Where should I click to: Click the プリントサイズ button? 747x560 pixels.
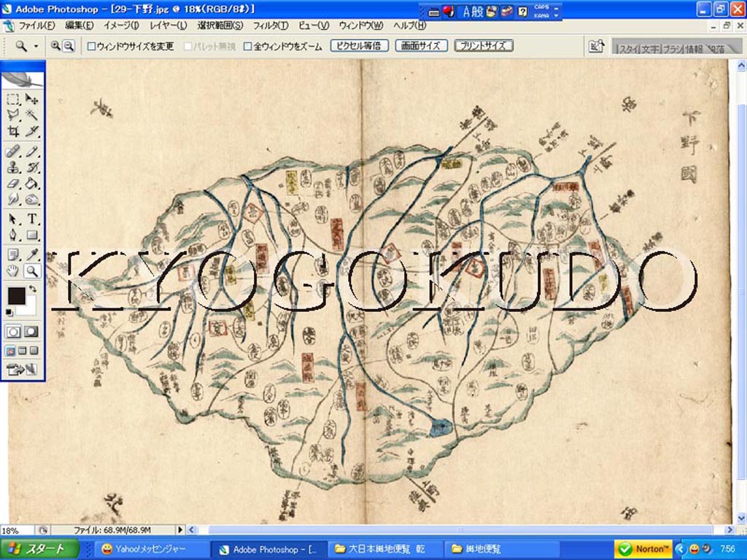click(483, 46)
